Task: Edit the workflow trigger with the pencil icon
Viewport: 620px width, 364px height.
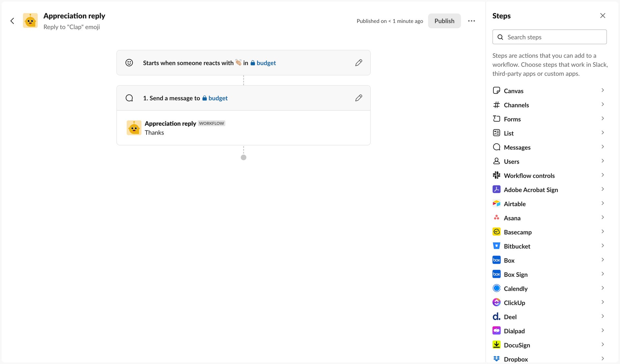Action: coord(358,63)
